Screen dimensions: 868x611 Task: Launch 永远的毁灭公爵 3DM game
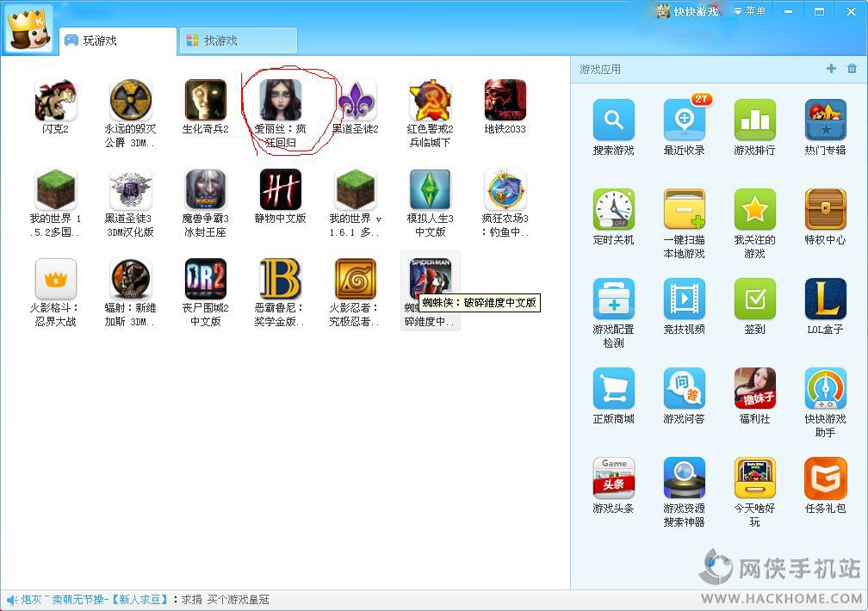(131, 100)
